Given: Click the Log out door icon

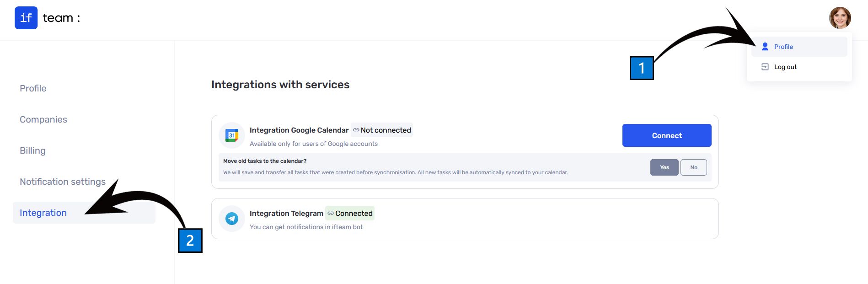Looking at the screenshot, I should (x=765, y=67).
